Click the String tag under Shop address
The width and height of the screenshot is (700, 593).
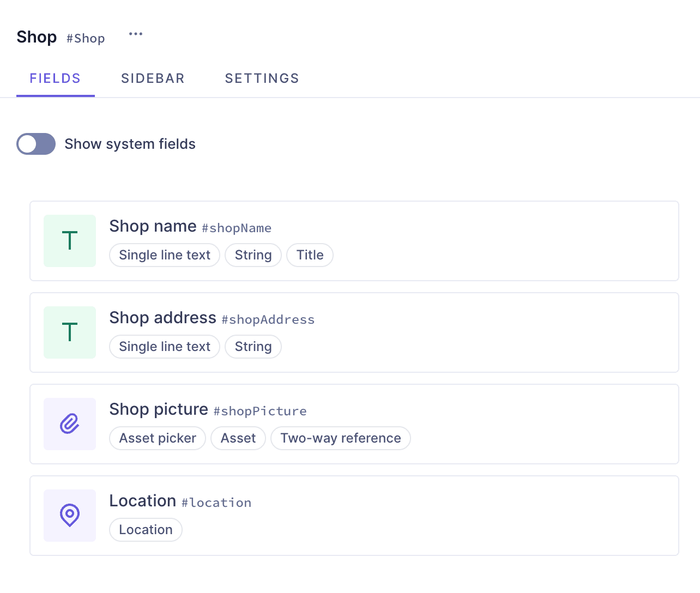coord(253,347)
